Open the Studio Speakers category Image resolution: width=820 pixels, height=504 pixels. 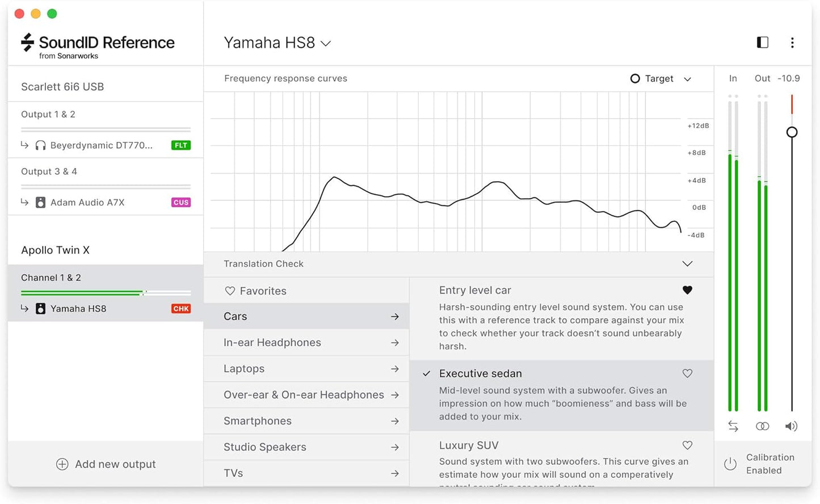coord(264,447)
